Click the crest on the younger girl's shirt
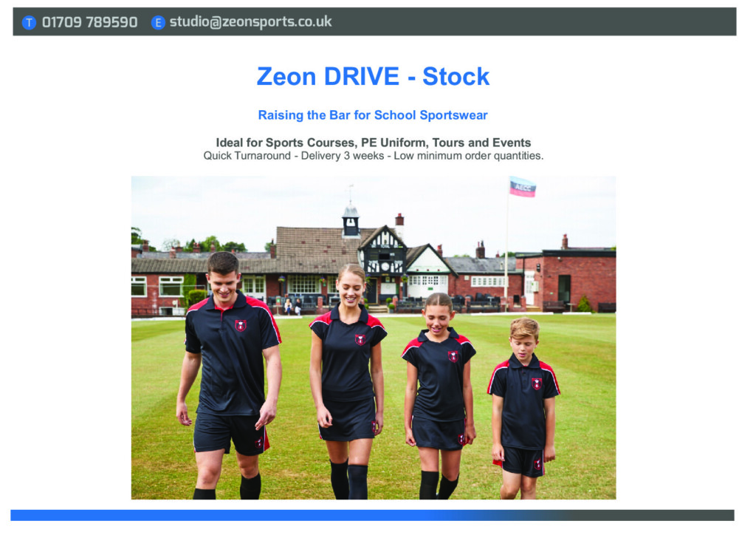Image resolution: width=756 pixels, height=535 pixels. tap(453, 356)
